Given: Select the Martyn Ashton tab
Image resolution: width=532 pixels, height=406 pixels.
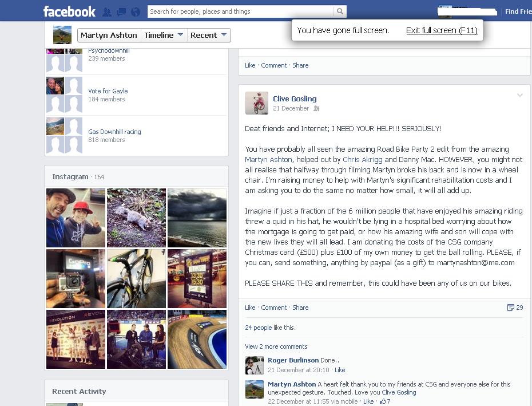Looking at the screenshot, I should (109, 35).
